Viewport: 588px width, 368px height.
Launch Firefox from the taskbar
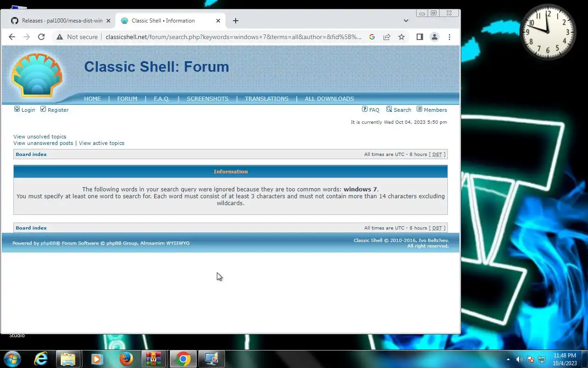(x=126, y=359)
